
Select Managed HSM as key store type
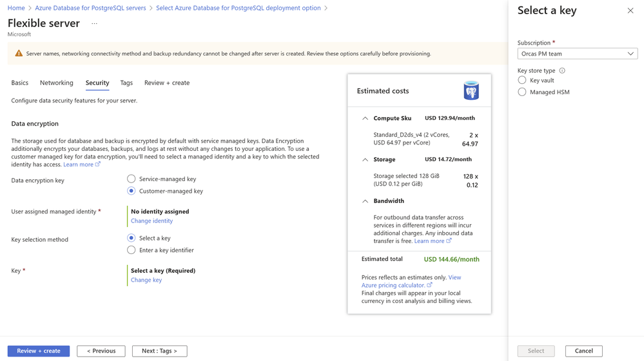point(522,92)
